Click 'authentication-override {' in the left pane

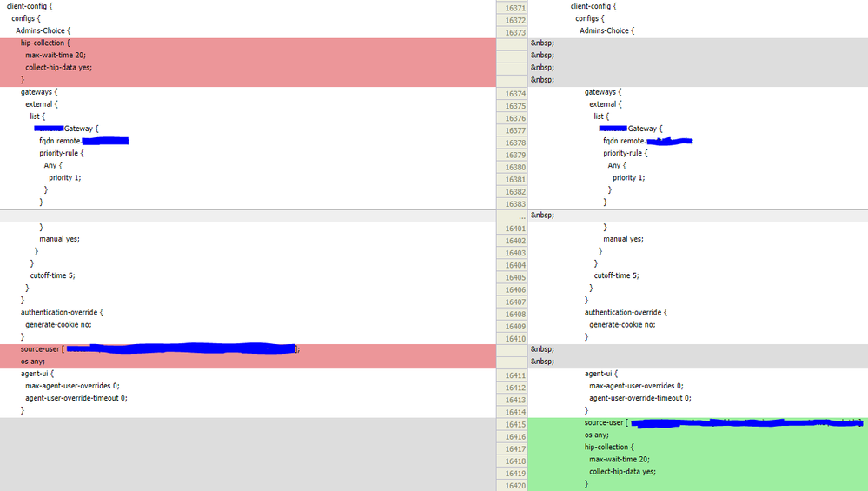tap(62, 312)
